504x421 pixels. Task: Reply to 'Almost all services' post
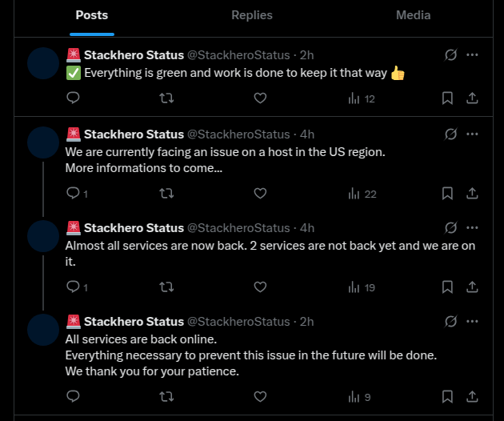77,287
